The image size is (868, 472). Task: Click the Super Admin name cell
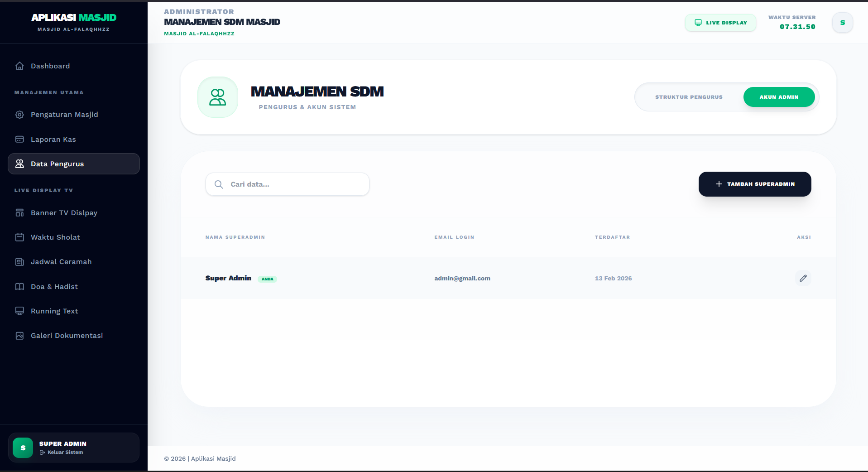pos(228,278)
